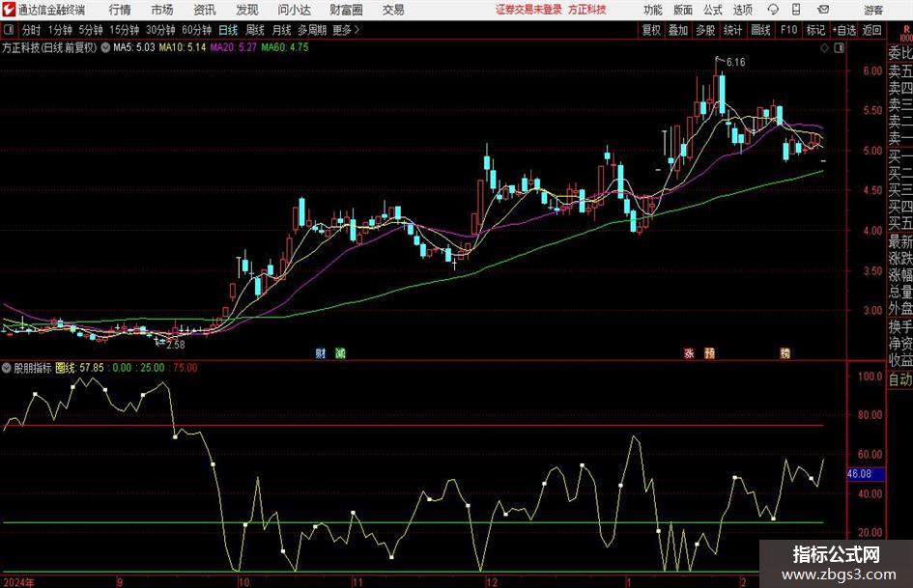The height and width of the screenshot is (588, 913).
Task: Click the MA20: 5.27 label
Action: pyautogui.click(x=234, y=47)
